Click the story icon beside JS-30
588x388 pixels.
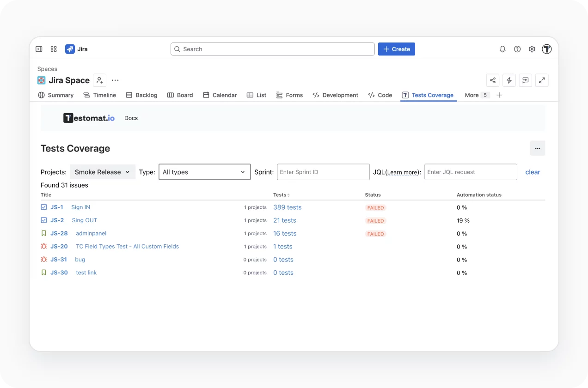point(44,273)
